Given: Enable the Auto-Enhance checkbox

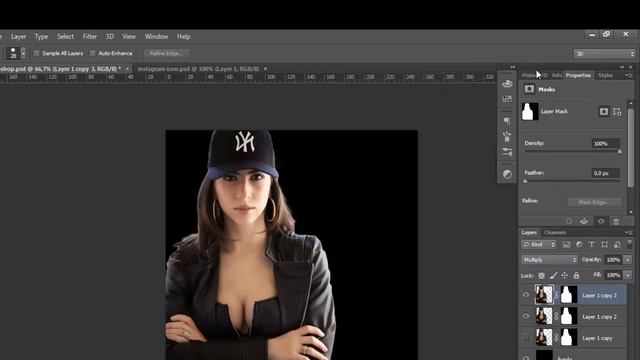Looking at the screenshot, I should 93,53.
